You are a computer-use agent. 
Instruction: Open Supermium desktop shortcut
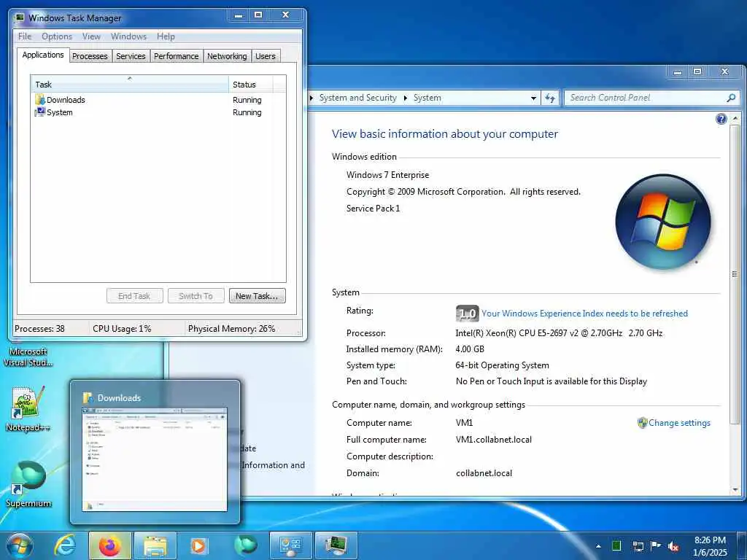[28, 484]
